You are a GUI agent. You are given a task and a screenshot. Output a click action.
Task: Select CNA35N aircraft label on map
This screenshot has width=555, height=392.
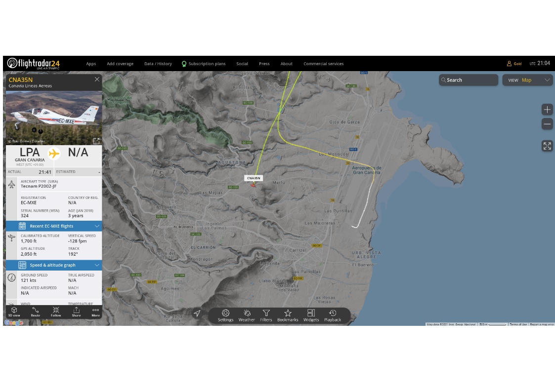tap(254, 178)
